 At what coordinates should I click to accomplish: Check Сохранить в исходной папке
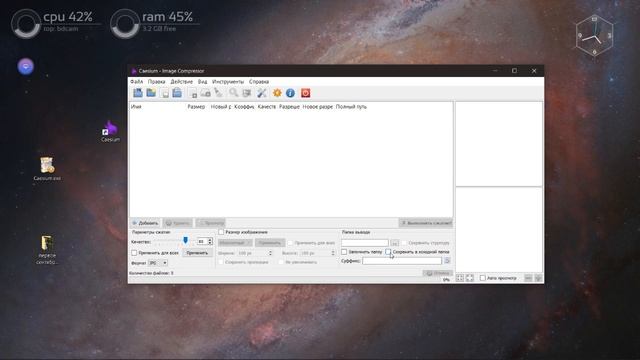pyautogui.click(x=388, y=252)
